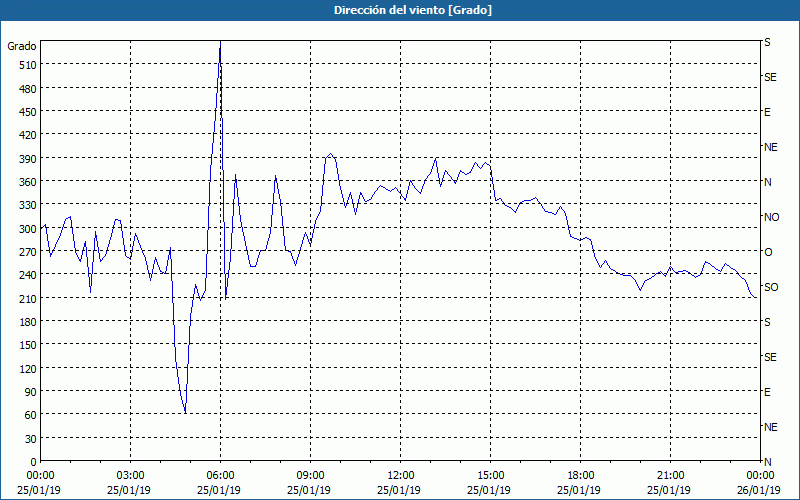Click the 03:00 time axis label
The image size is (800, 500).
[131, 476]
